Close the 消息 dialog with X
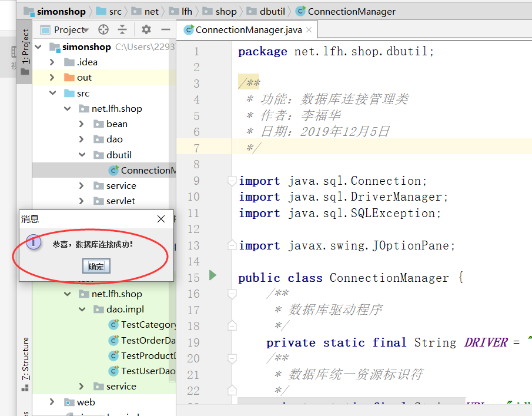532x416 pixels. [161, 219]
